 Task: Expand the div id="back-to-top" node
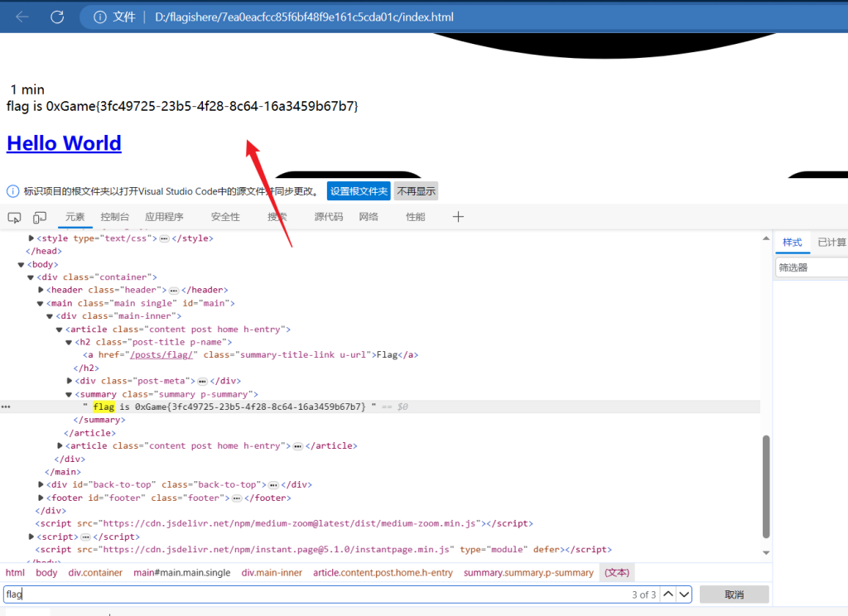(x=41, y=484)
